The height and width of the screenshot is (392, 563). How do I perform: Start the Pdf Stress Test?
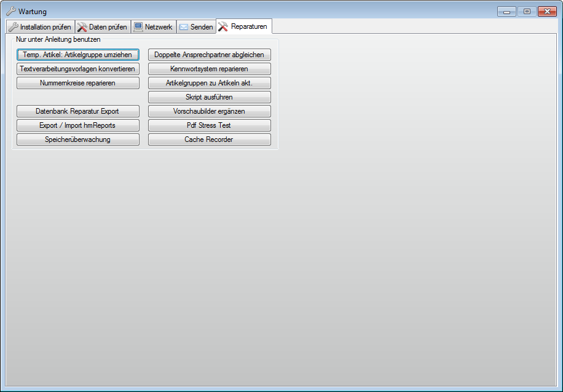click(x=209, y=125)
